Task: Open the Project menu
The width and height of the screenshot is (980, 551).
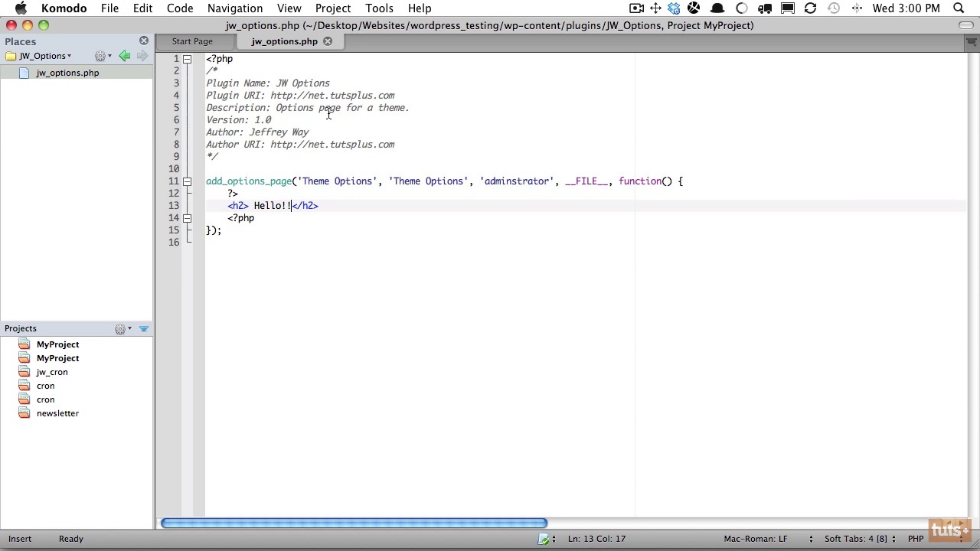Action: (x=333, y=8)
